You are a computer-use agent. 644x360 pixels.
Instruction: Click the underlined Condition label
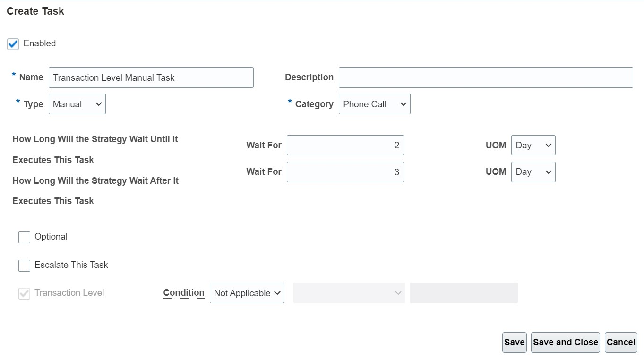coord(184,293)
